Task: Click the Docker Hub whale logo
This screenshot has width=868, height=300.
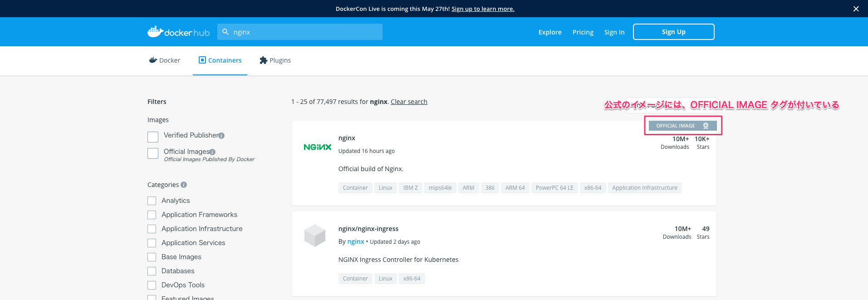Action: click(178, 32)
